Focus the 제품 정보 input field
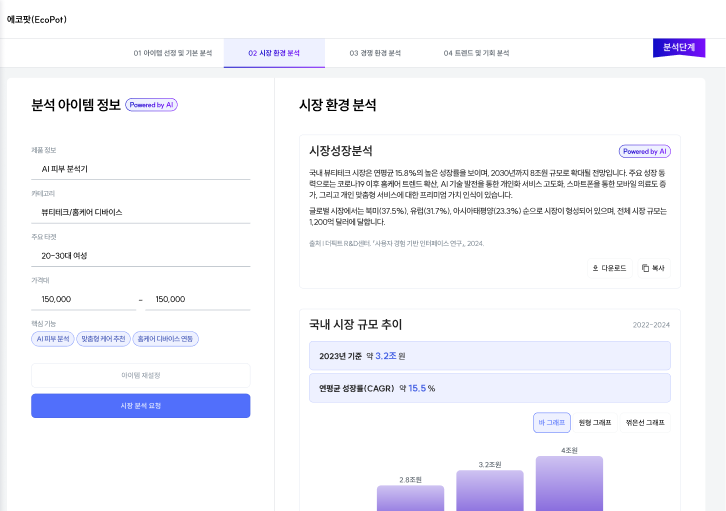The height and width of the screenshot is (511, 726). coord(140,169)
